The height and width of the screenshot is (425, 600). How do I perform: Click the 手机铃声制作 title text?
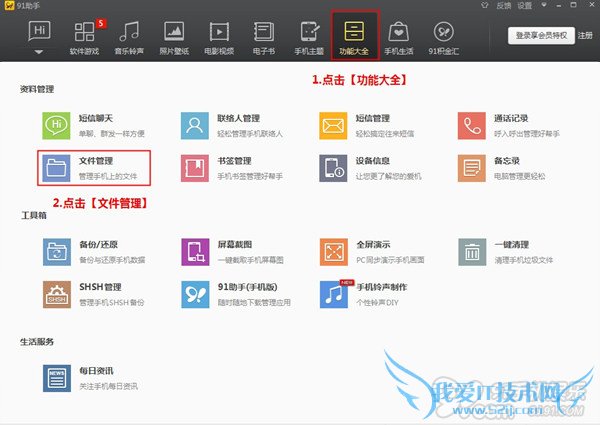click(x=382, y=287)
